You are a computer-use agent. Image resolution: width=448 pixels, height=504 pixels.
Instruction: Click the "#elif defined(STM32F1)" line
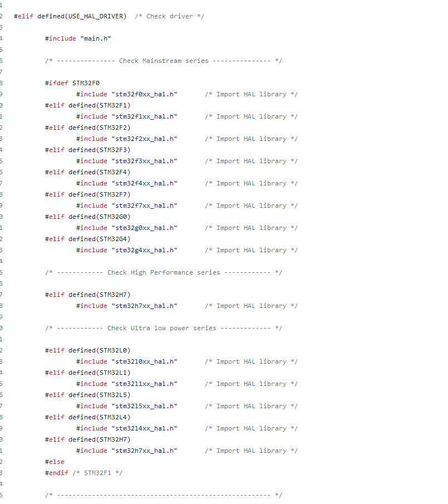[x=88, y=105]
